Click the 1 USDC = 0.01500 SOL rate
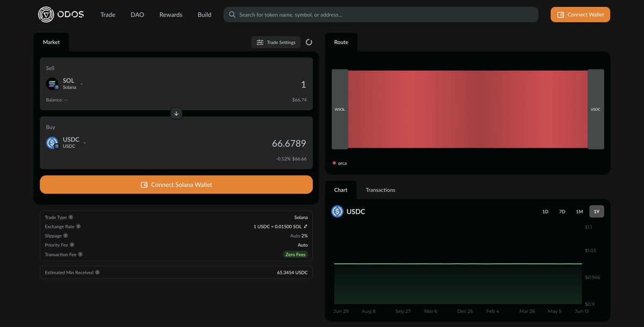The image size is (644, 327). tap(277, 226)
